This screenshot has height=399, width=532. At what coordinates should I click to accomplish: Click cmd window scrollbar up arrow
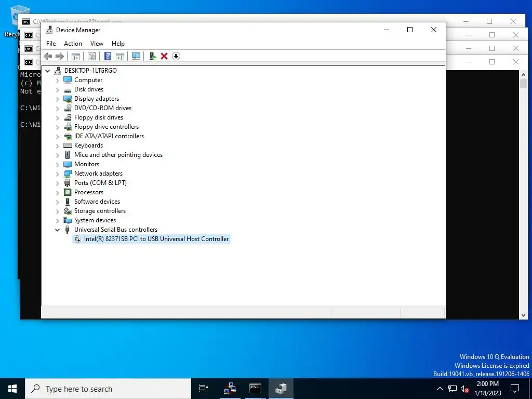point(523,75)
